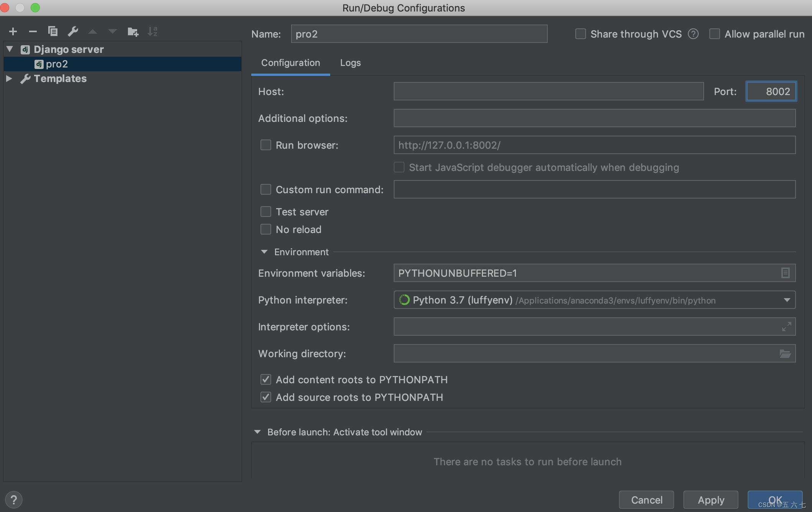812x512 pixels.
Task: Collapse the Before launch section
Action: (x=257, y=432)
